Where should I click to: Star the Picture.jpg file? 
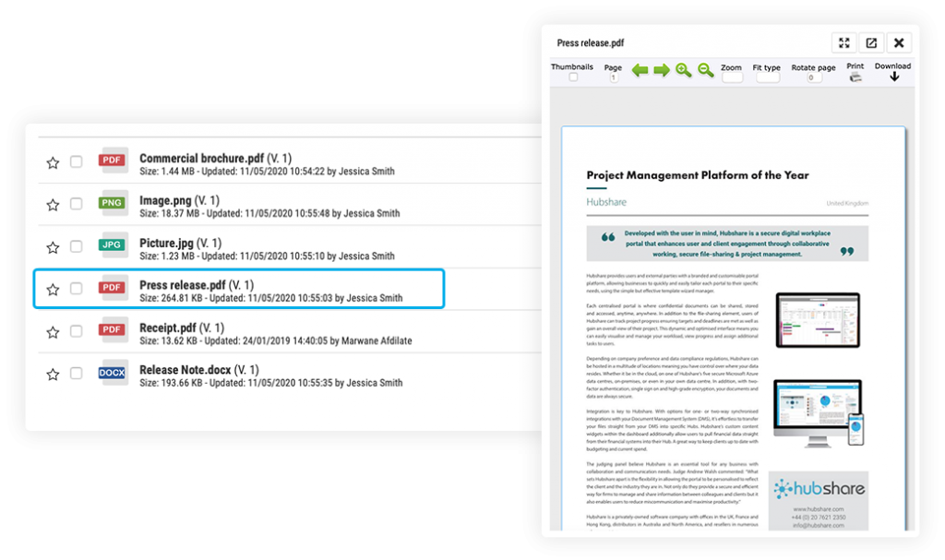click(53, 247)
